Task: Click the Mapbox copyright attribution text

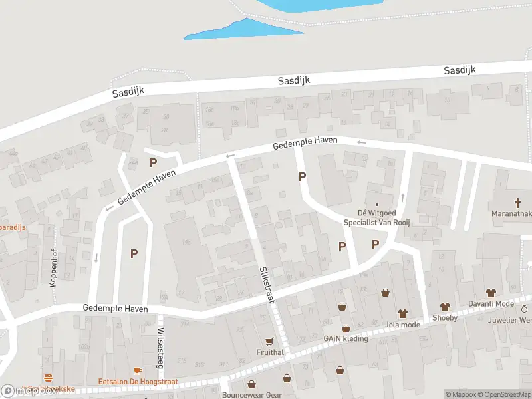Action: click(461, 394)
